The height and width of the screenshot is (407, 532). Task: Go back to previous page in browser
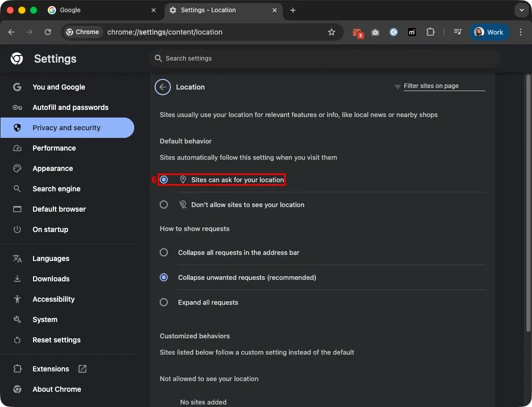(x=11, y=32)
